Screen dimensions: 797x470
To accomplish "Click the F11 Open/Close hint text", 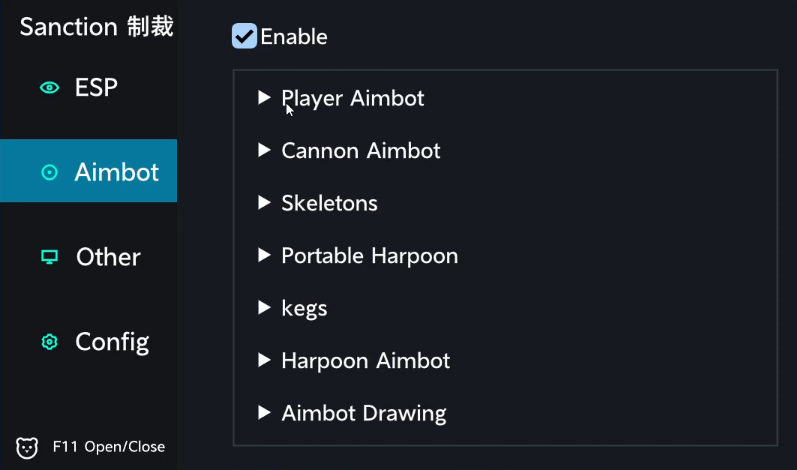I will [109, 447].
